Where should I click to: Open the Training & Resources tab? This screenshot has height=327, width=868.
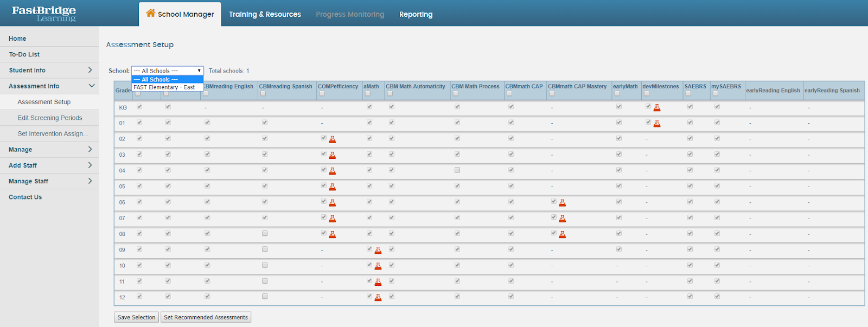pyautogui.click(x=265, y=14)
